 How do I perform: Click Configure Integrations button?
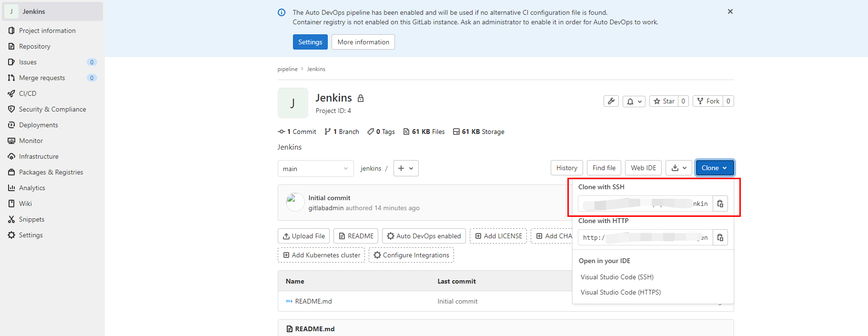point(411,255)
